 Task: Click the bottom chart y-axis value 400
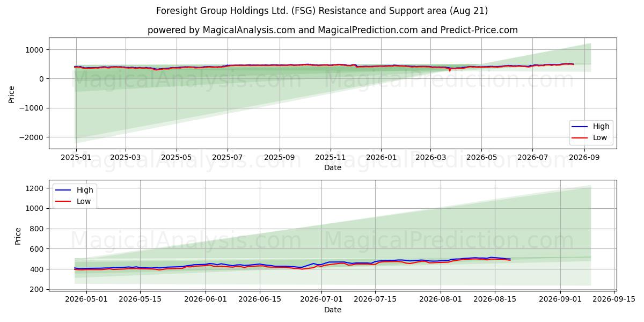click(38, 269)
